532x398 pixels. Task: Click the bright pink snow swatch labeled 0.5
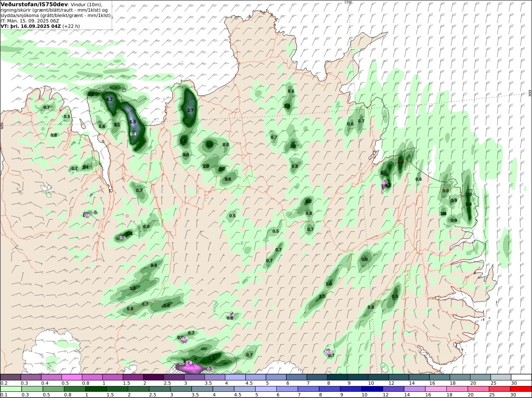click(x=71, y=377)
